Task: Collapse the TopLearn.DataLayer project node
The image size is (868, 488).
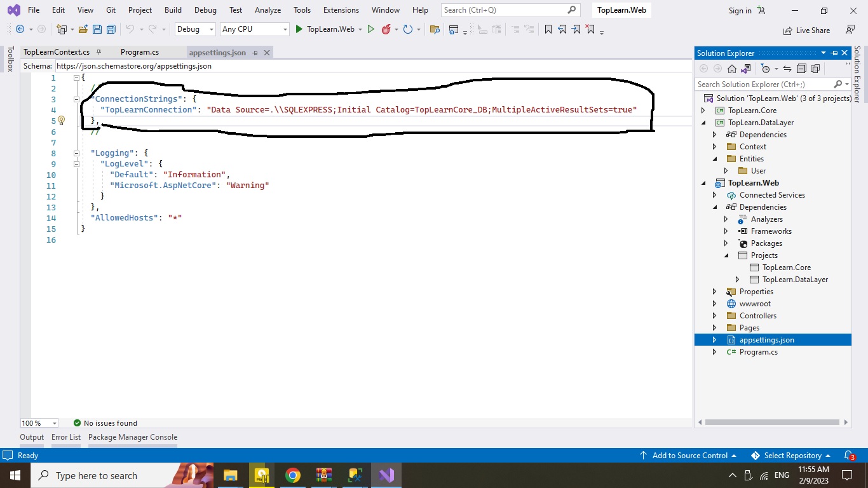Action: tap(703, 123)
